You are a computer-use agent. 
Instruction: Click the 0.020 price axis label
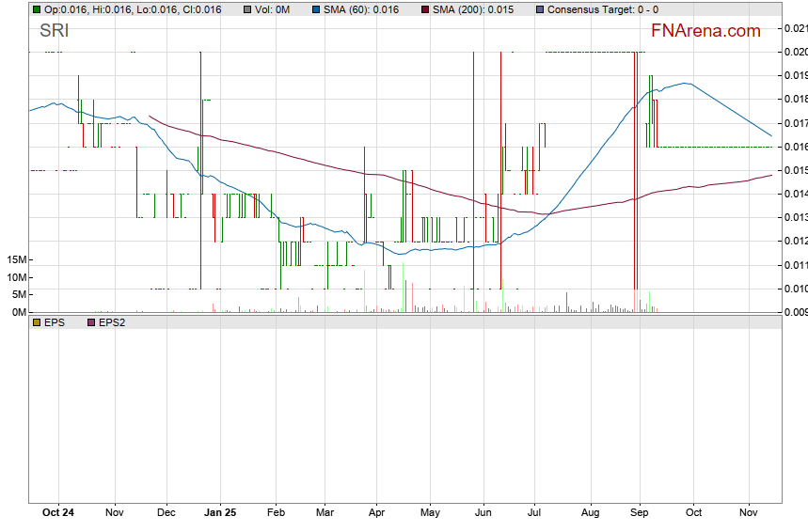pos(795,52)
